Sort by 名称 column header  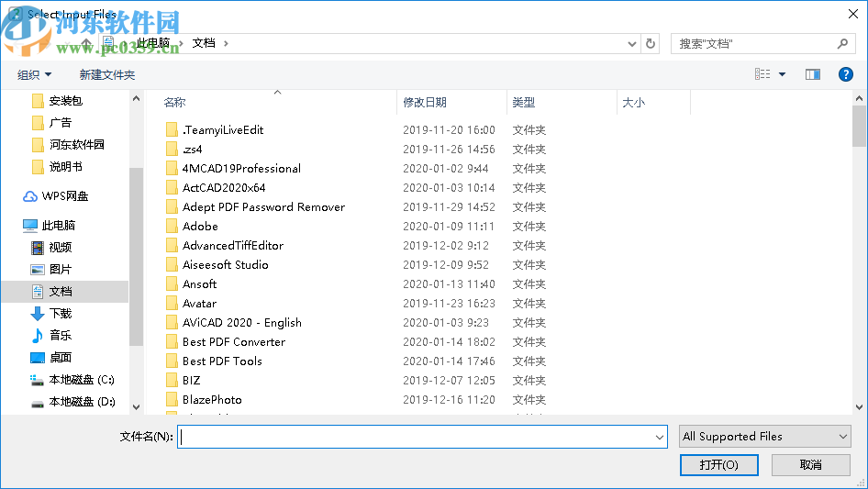174,103
